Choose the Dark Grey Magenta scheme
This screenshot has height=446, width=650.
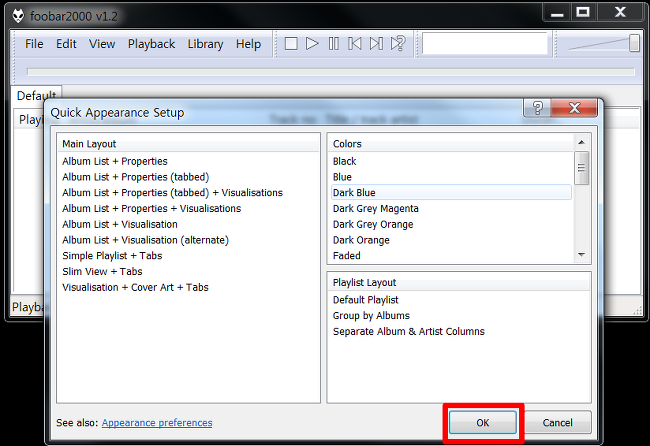(x=451, y=208)
